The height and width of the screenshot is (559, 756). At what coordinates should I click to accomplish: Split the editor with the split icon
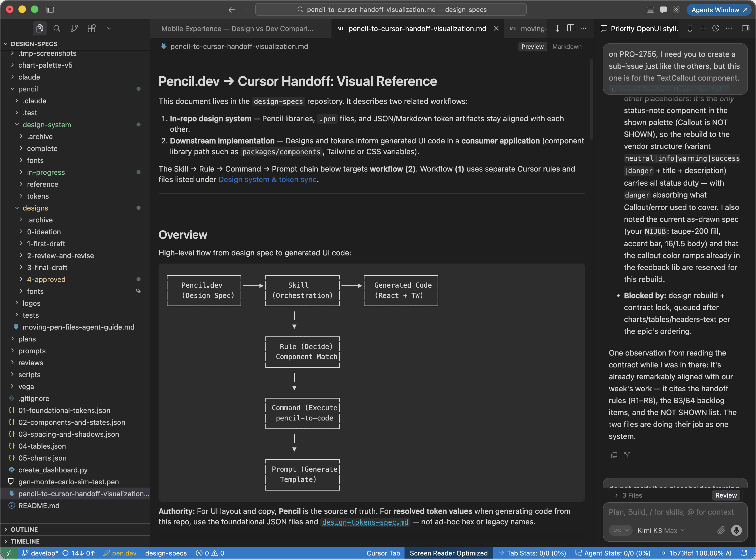point(570,28)
